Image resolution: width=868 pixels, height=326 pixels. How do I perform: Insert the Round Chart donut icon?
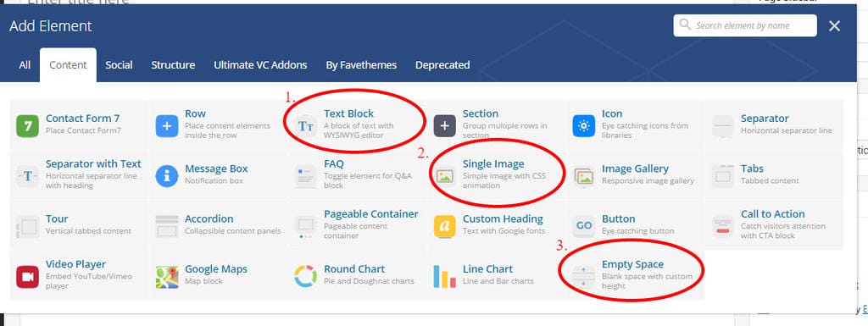click(x=305, y=276)
